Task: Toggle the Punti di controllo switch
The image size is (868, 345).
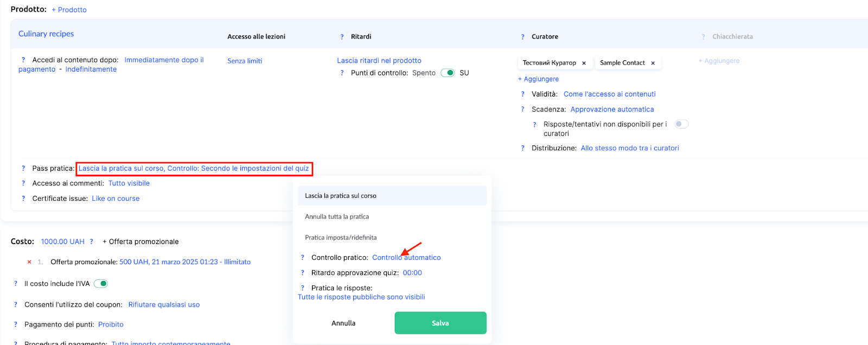Action: 448,73
